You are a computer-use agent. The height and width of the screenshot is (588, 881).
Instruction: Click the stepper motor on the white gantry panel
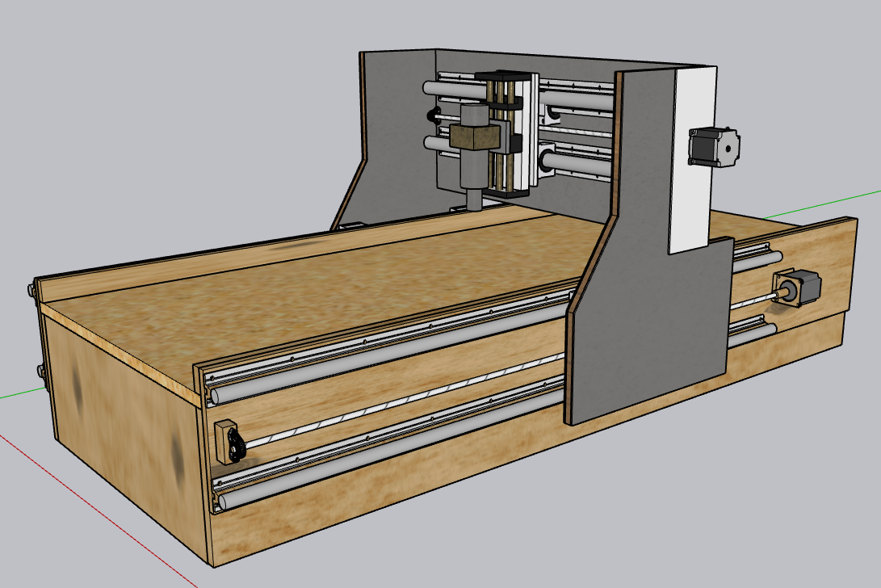point(713,147)
